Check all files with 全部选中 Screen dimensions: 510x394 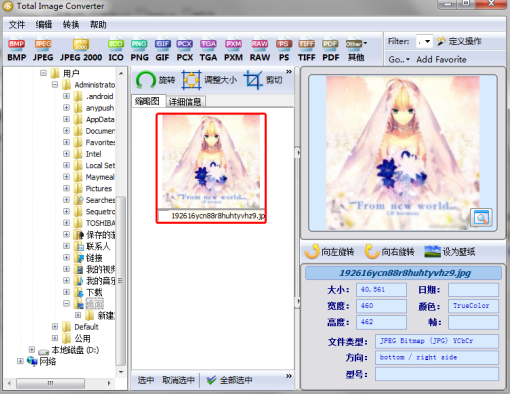(229, 380)
